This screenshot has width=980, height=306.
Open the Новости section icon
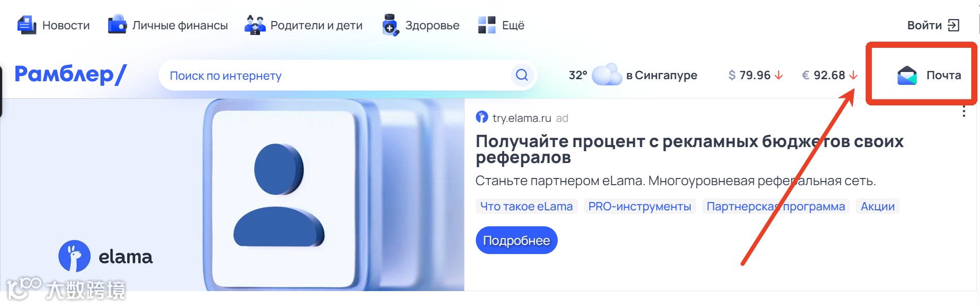point(27,25)
